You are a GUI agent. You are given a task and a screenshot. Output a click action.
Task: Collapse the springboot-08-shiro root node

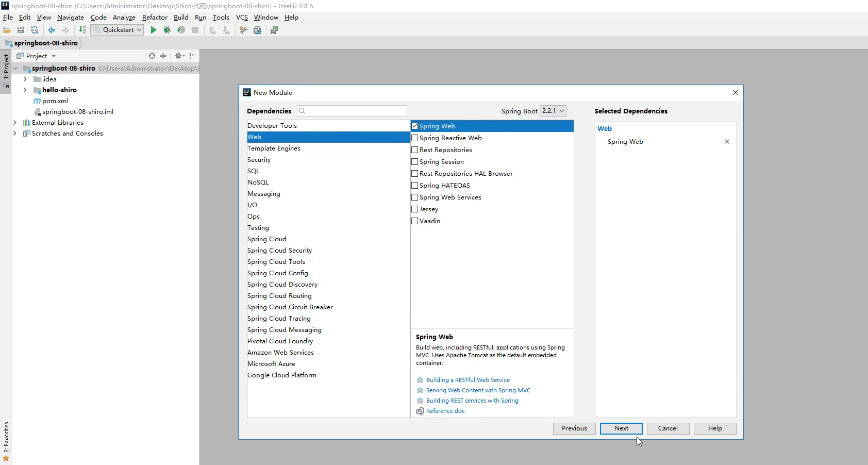point(15,69)
